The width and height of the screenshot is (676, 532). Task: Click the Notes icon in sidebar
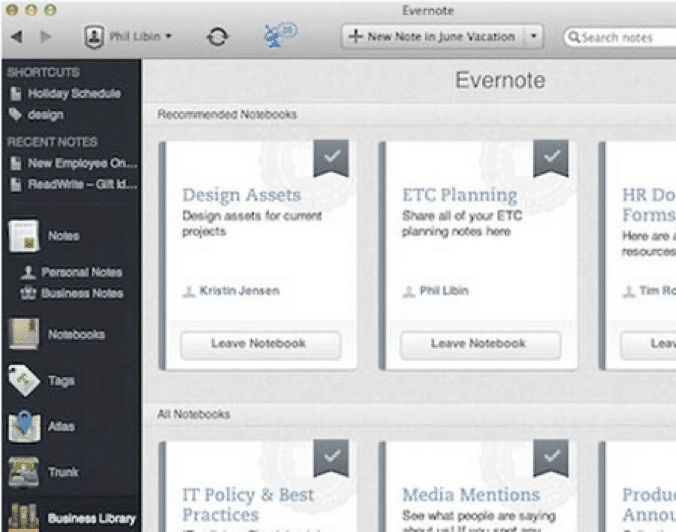click(24, 236)
